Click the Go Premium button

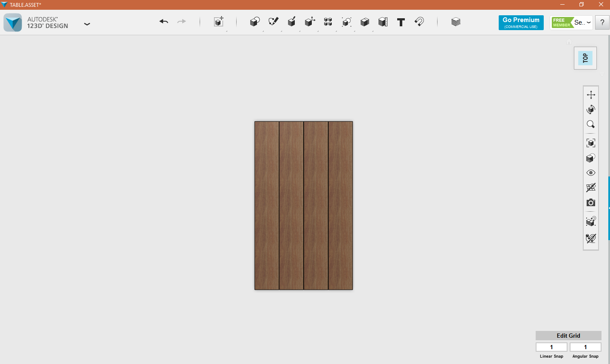coord(521,22)
